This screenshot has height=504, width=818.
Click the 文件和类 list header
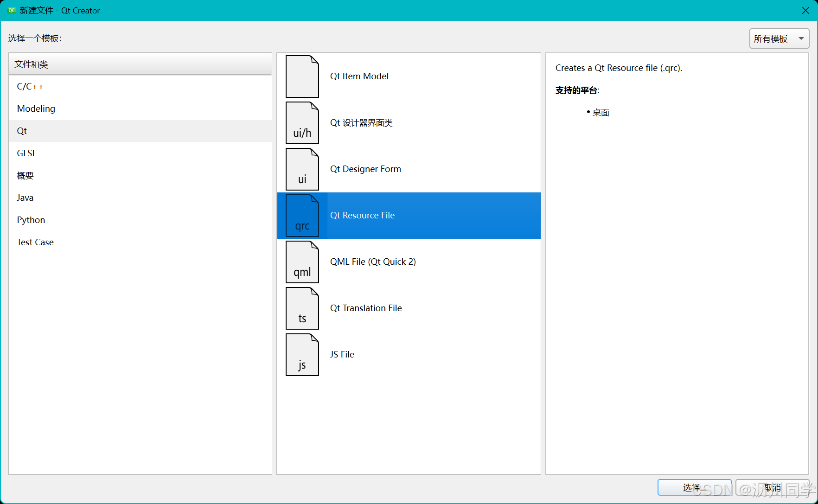coord(140,64)
